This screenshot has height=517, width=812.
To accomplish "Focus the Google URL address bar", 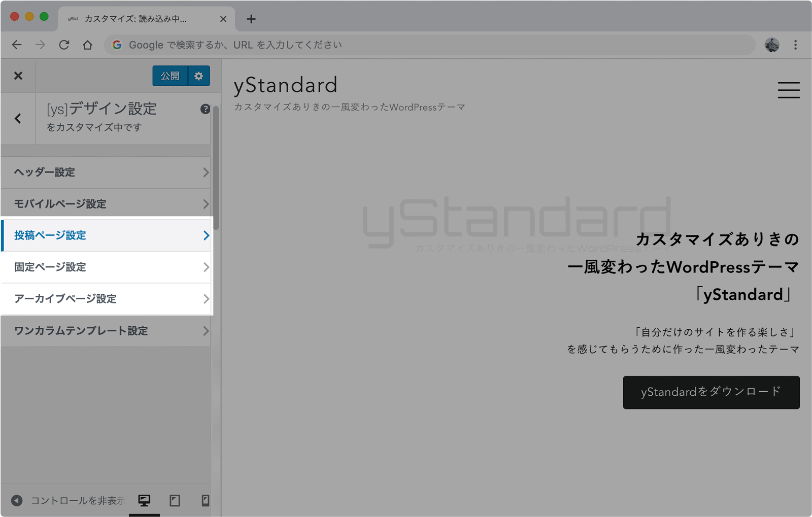I will (x=429, y=45).
